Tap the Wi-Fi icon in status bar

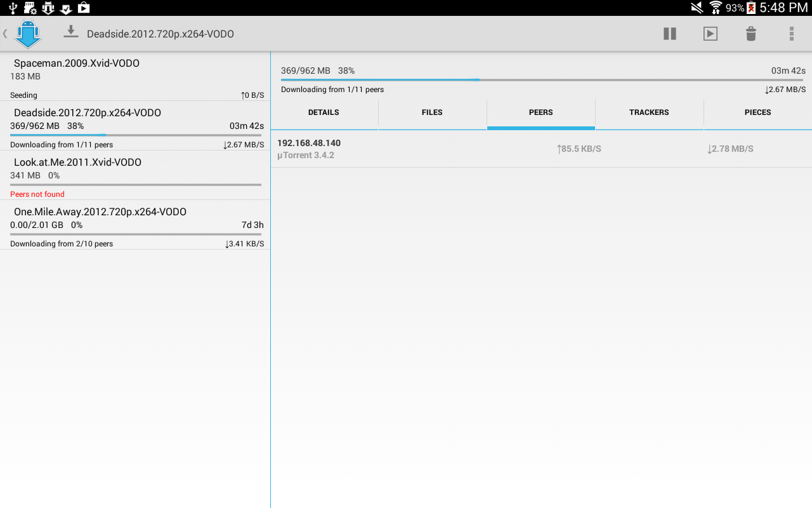tap(716, 8)
